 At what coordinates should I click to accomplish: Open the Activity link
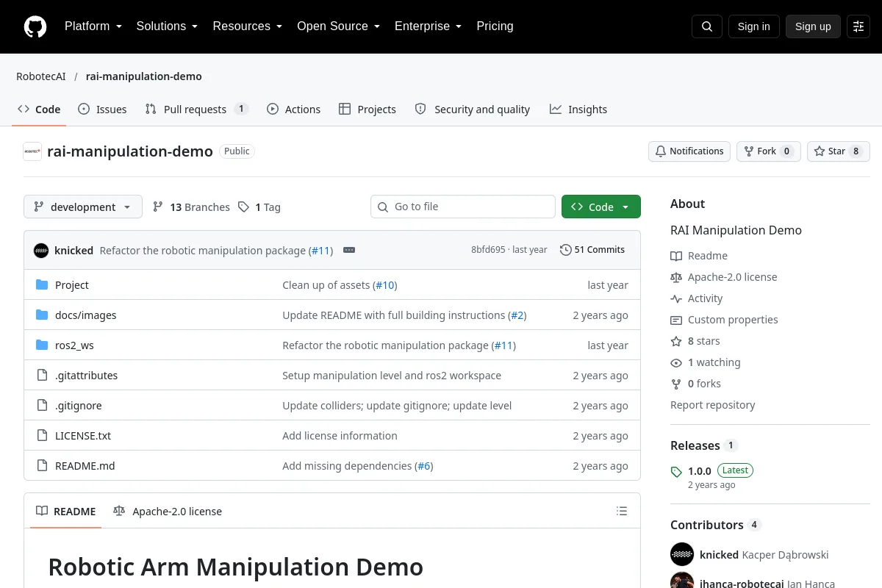pos(697,298)
